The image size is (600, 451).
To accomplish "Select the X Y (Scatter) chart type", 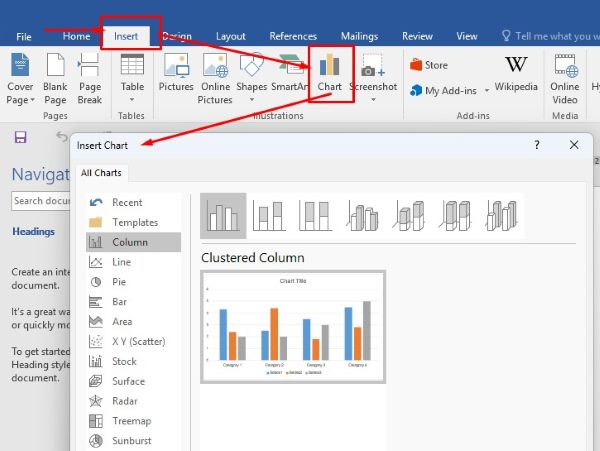I will 136,341.
